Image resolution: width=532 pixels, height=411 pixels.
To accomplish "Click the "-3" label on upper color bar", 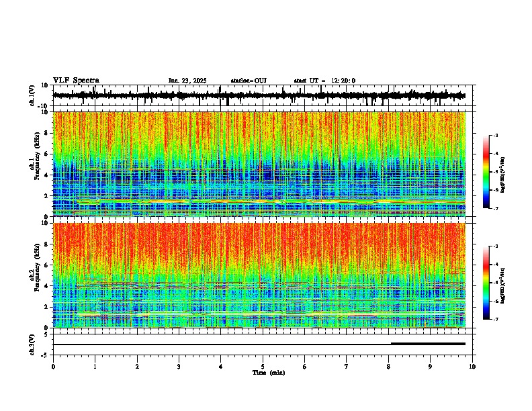I will coord(495,135).
